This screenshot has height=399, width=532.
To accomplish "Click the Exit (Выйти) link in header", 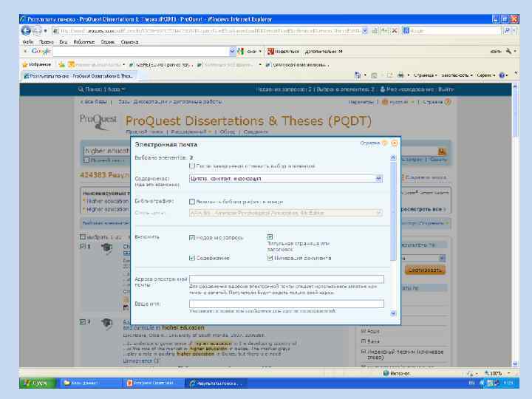I will (446, 89).
